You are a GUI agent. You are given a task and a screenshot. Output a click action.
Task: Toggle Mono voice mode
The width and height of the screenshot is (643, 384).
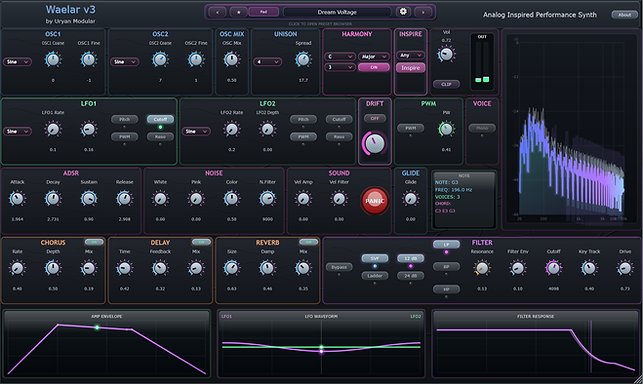pyautogui.click(x=482, y=128)
